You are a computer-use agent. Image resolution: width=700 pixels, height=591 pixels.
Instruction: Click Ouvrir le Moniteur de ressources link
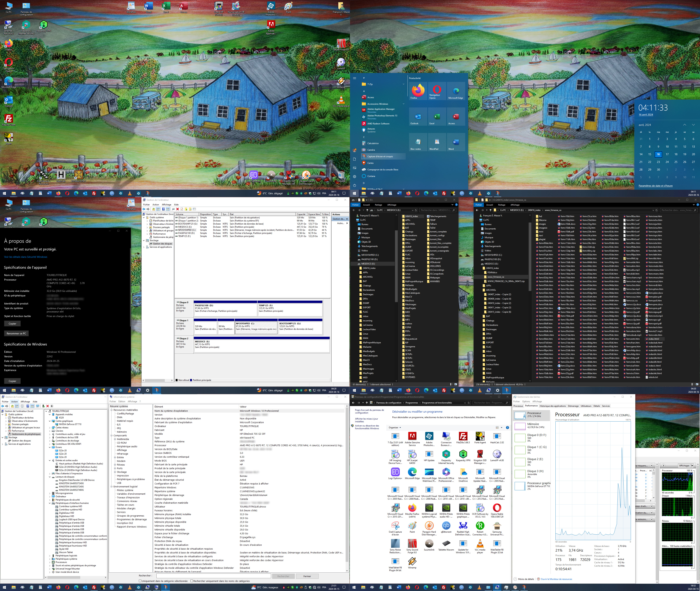556,579
